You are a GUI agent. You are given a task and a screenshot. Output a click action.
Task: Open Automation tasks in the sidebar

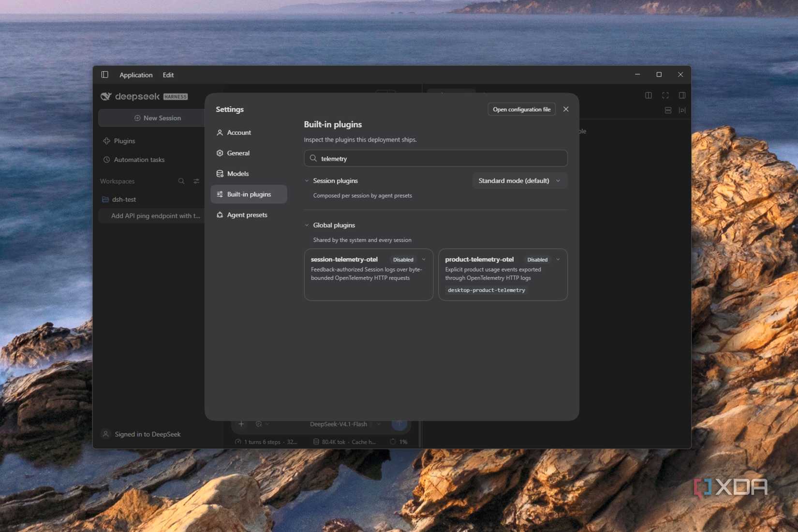[134, 160]
